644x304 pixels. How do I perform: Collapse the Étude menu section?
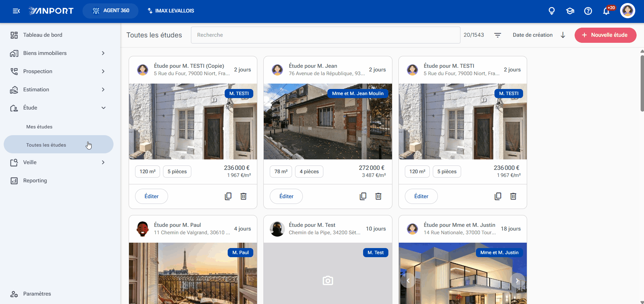(58, 108)
